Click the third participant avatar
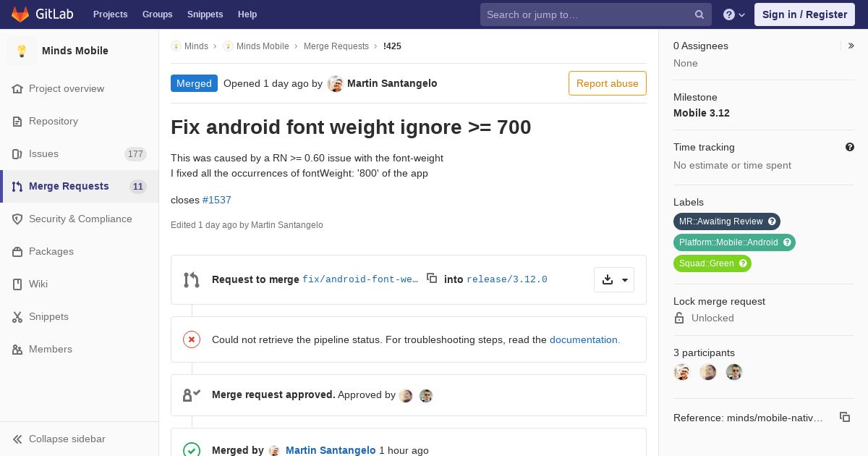 pos(734,372)
